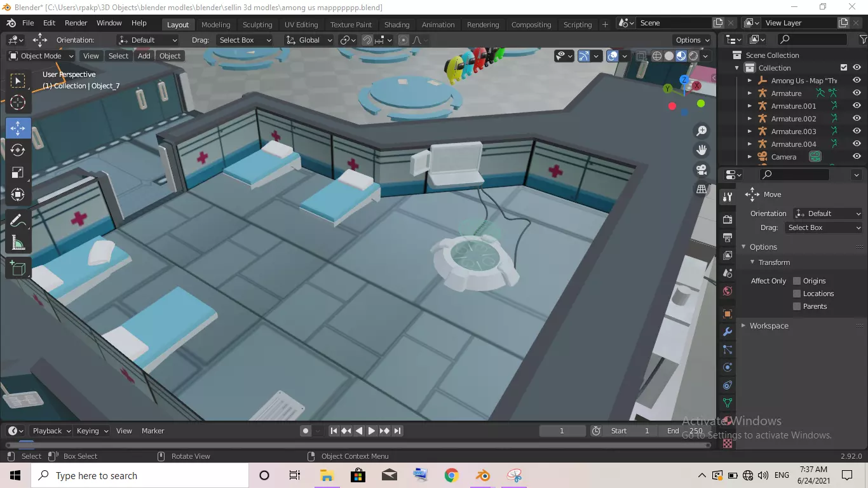Open the Global transform orientation dropdown
This screenshot has width=868, height=488.
(309, 40)
